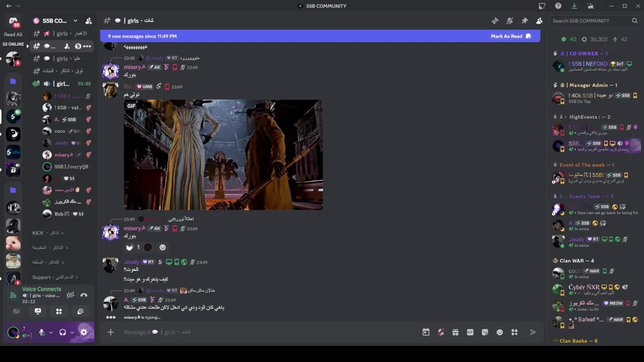This screenshot has width=644, height=362.
Task: Open first server folder icon in sidebar
Action: point(13,81)
